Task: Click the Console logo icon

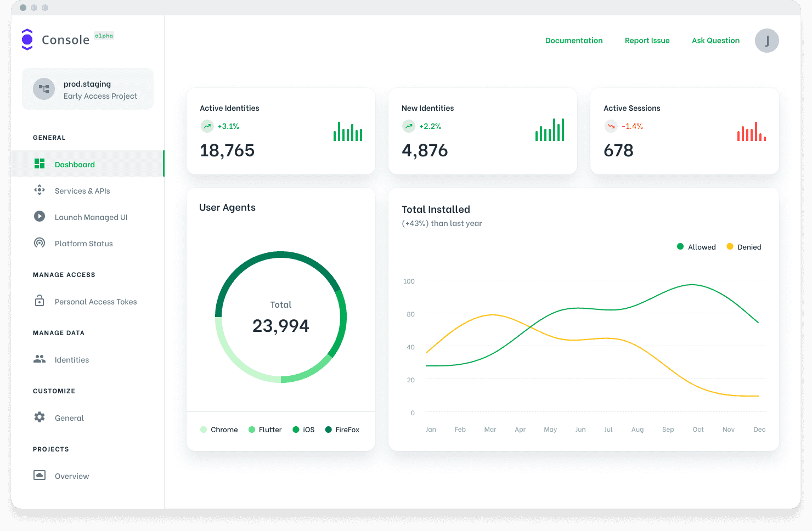Action: tap(27, 39)
